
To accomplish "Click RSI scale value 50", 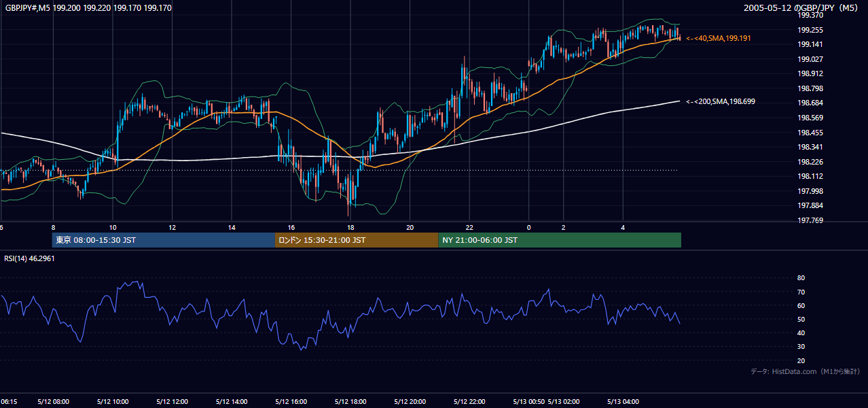I will [801, 319].
